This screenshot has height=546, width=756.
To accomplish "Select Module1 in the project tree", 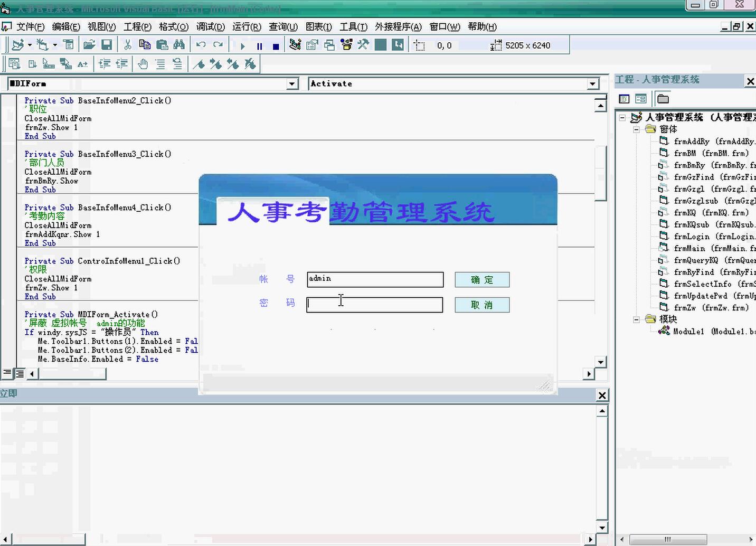I will [707, 331].
